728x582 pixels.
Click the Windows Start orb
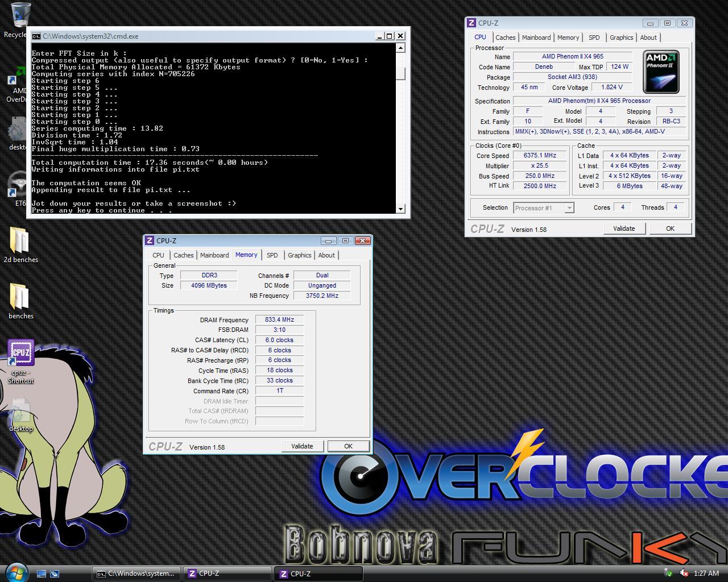pos(16,572)
